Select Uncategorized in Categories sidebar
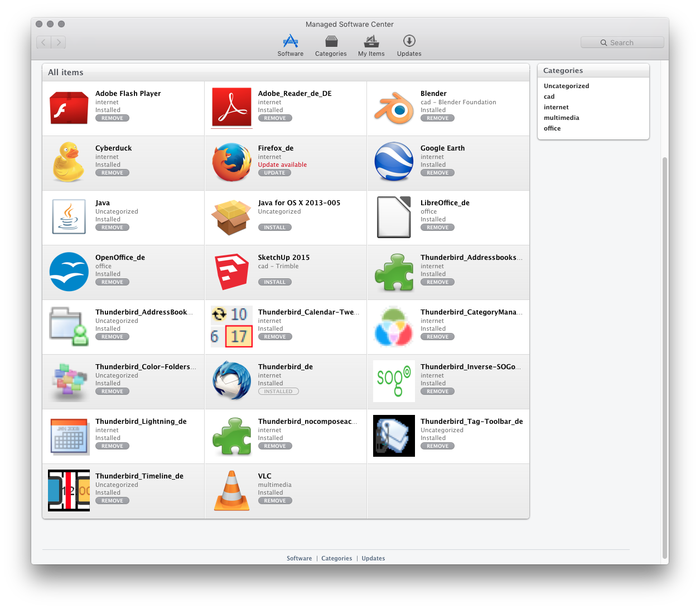This screenshot has width=700, height=609. [x=566, y=86]
